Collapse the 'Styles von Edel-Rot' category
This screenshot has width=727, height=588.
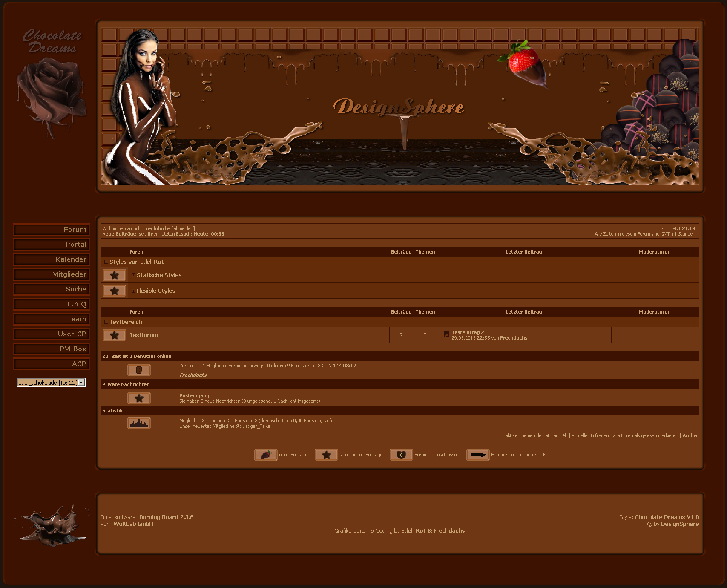(x=106, y=262)
